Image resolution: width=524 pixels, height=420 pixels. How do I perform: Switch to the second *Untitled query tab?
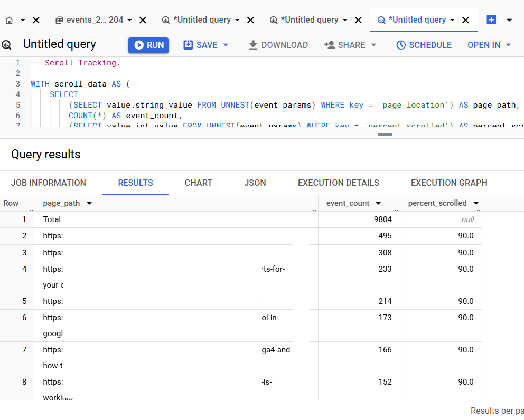304,20
